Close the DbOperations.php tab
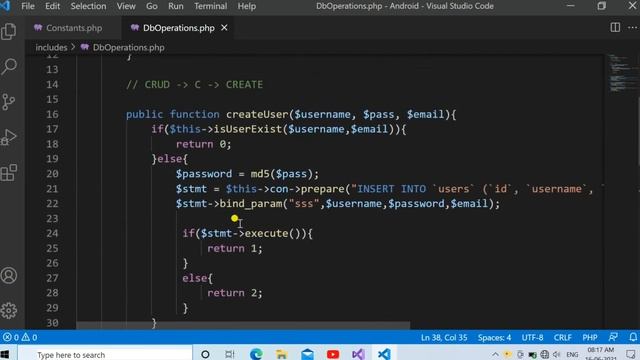The width and height of the screenshot is (640, 360). coord(224,28)
